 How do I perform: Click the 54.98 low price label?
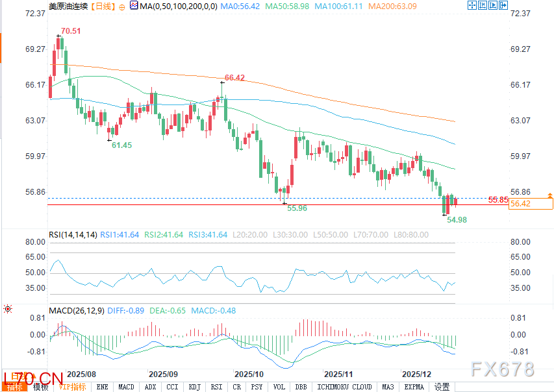point(457,220)
